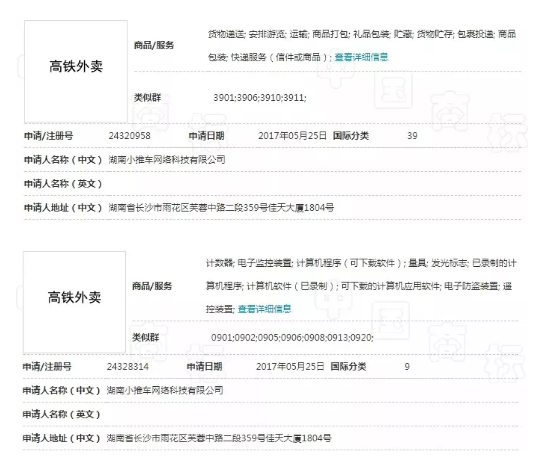
Task: Click 国际分类 label in the second record
Action: 348,367
